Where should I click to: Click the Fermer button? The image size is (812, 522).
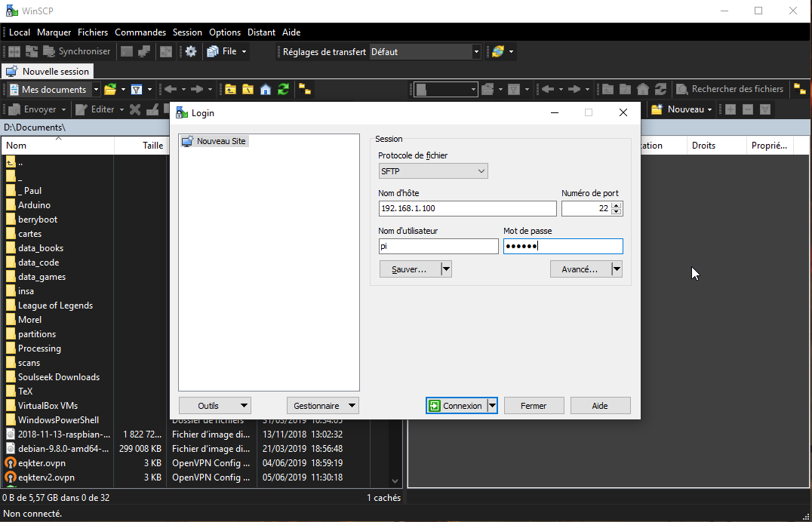point(534,406)
